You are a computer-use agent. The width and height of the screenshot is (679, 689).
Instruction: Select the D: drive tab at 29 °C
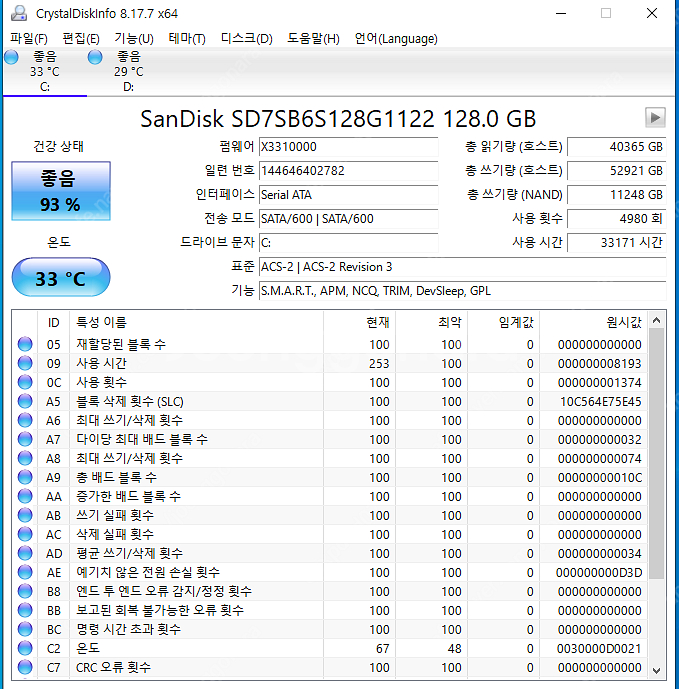128,71
